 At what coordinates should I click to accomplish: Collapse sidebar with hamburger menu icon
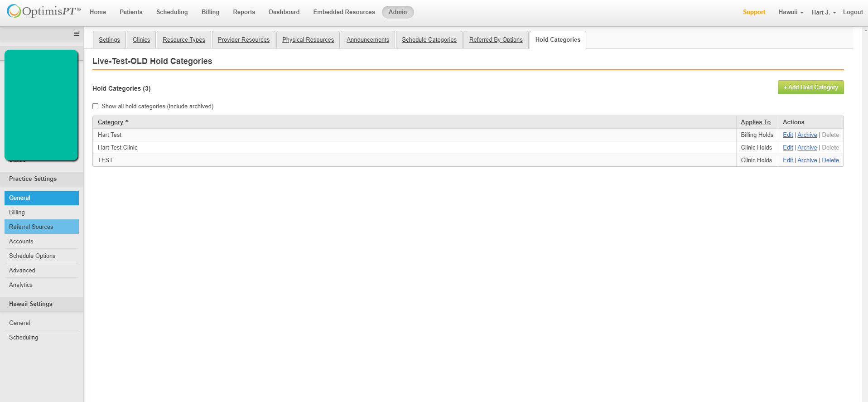click(x=76, y=34)
